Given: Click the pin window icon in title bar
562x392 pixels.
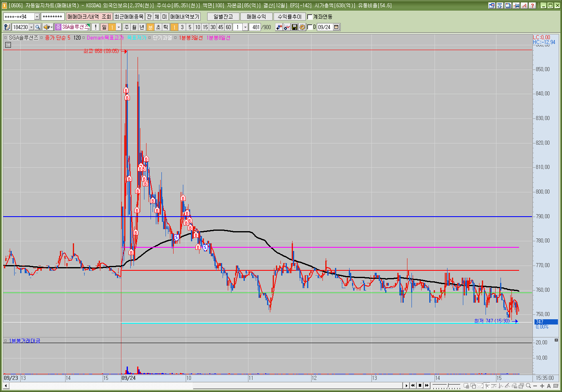Looking at the screenshot, I should pos(516,5).
